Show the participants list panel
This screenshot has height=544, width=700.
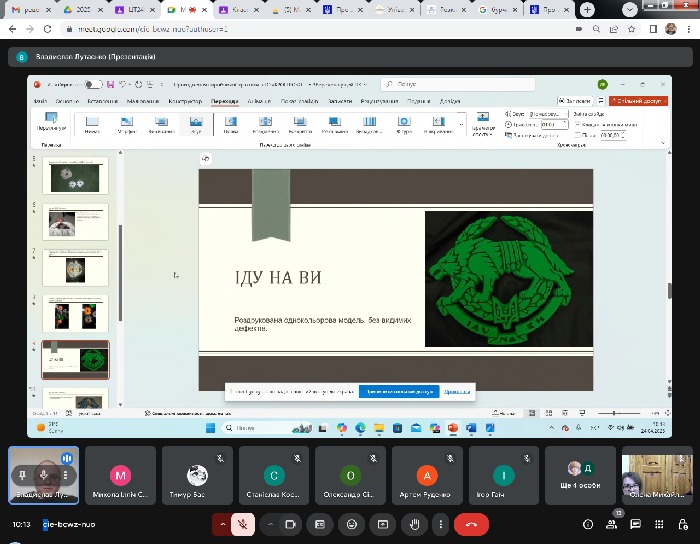612,524
